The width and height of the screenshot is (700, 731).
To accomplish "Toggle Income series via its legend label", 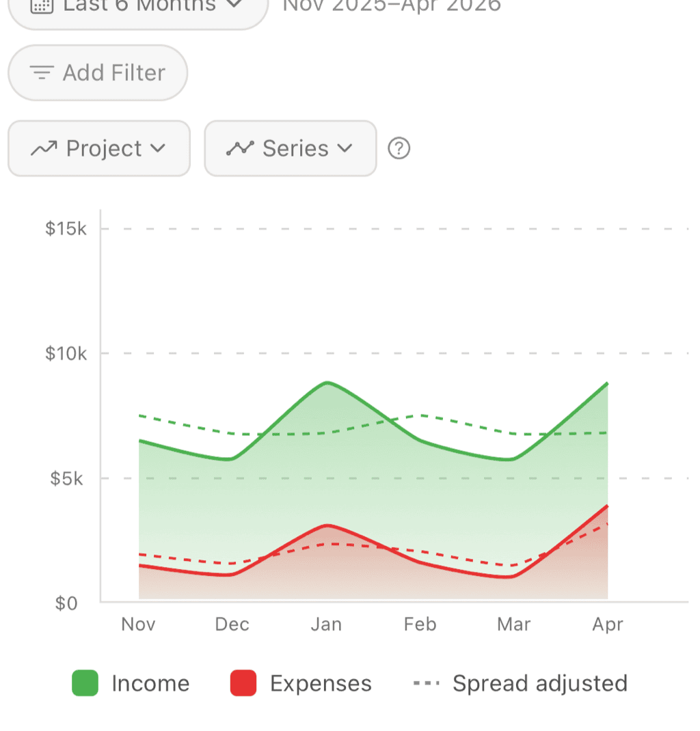I will pos(150,683).
